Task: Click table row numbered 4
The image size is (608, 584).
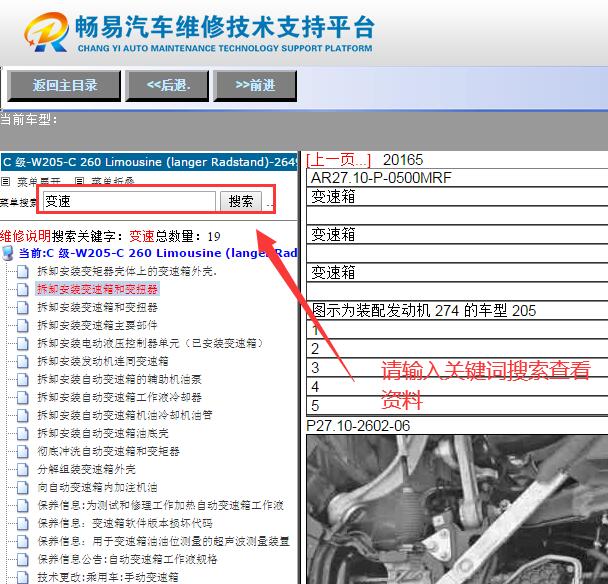Action: (457, 387)
